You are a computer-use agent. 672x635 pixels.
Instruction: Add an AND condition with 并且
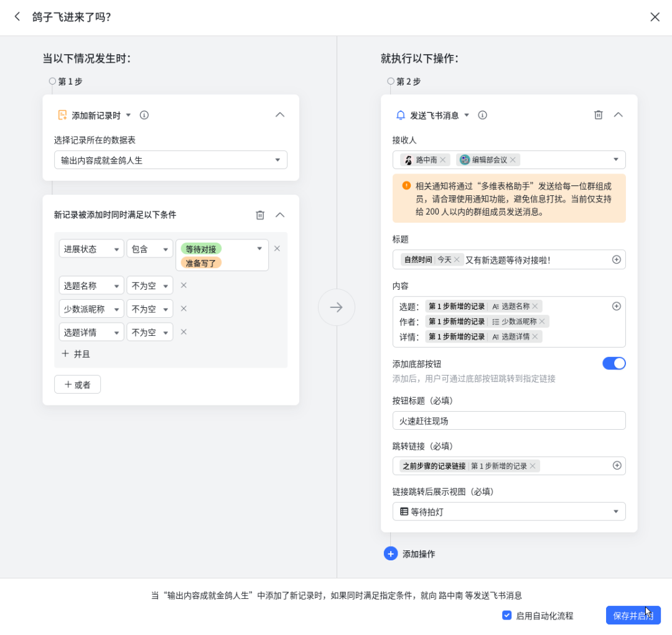76,354
